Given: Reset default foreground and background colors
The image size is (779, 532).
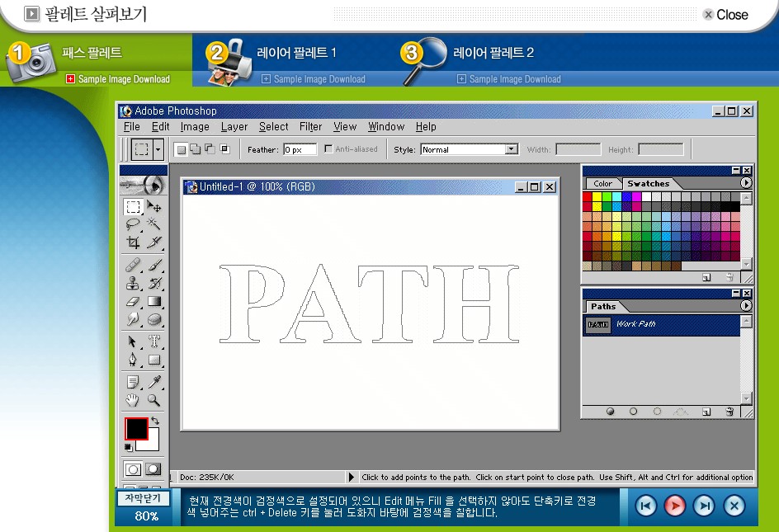Looking at the screenshot, I should click(x=129, y=448).
